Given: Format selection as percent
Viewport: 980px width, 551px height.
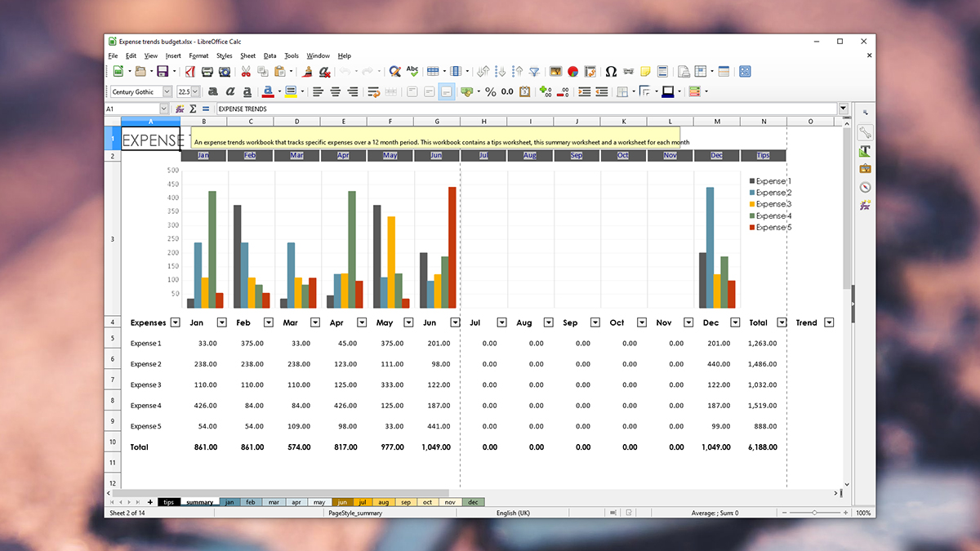Looking at the screenshot, I should (490, 92).
